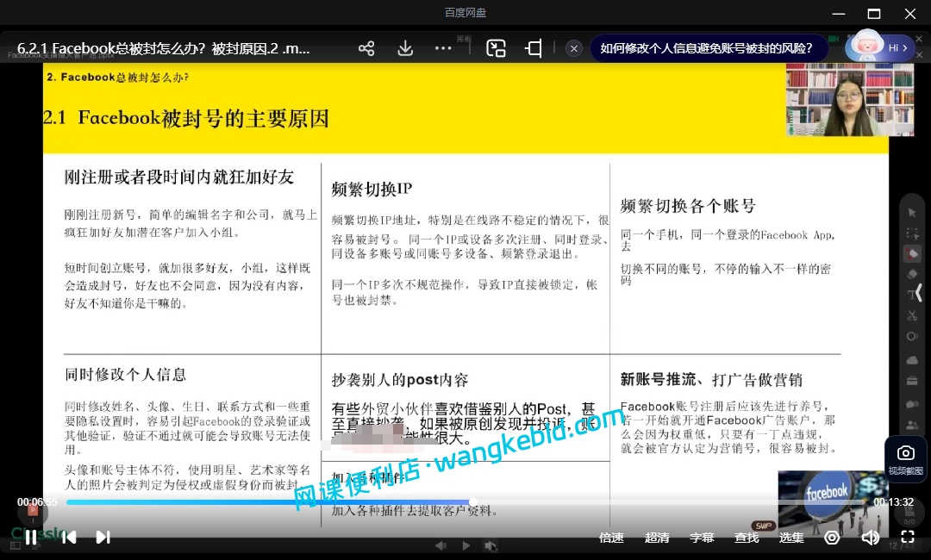This screenshot has height=560, width=931.
Task: Open the Hi AI assistant avatar
Action: click(878, 47)
